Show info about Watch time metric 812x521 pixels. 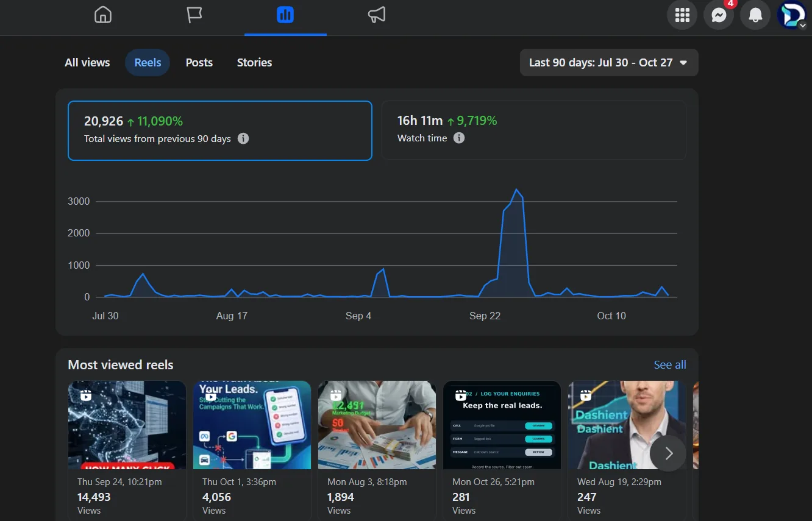tap(459, 138)
